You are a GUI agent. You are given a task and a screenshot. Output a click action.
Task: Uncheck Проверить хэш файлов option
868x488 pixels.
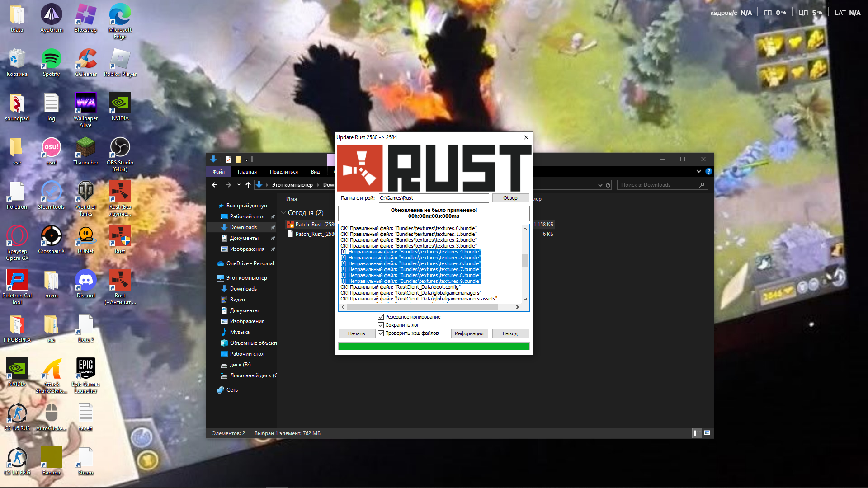point(381,333)
